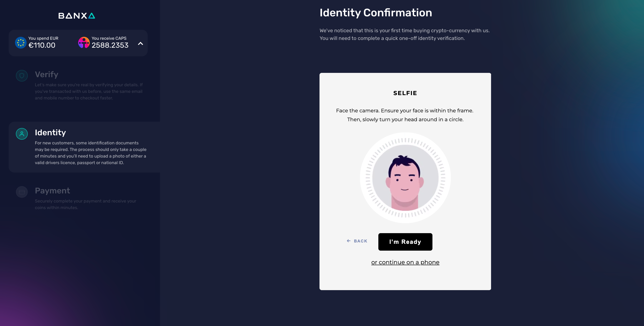Click the Identity Confirmation heading
644x326 pixels.
[x=375, y=13]
